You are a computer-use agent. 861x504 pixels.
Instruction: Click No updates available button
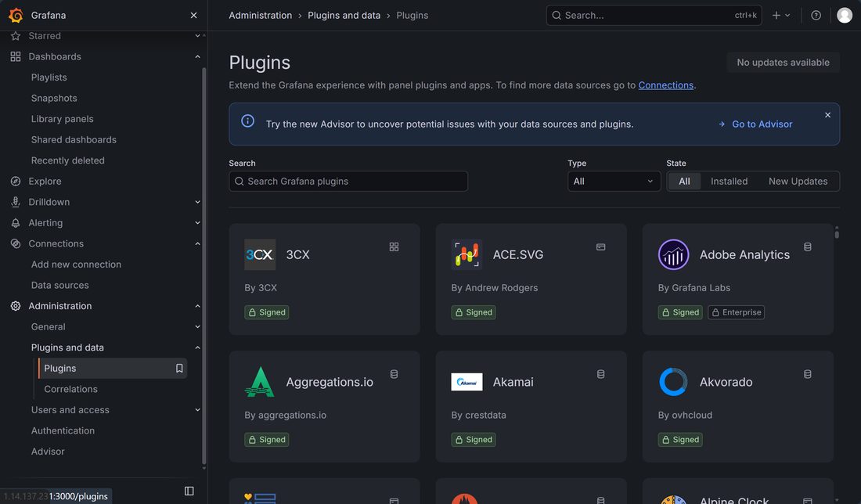pos(783,63)
